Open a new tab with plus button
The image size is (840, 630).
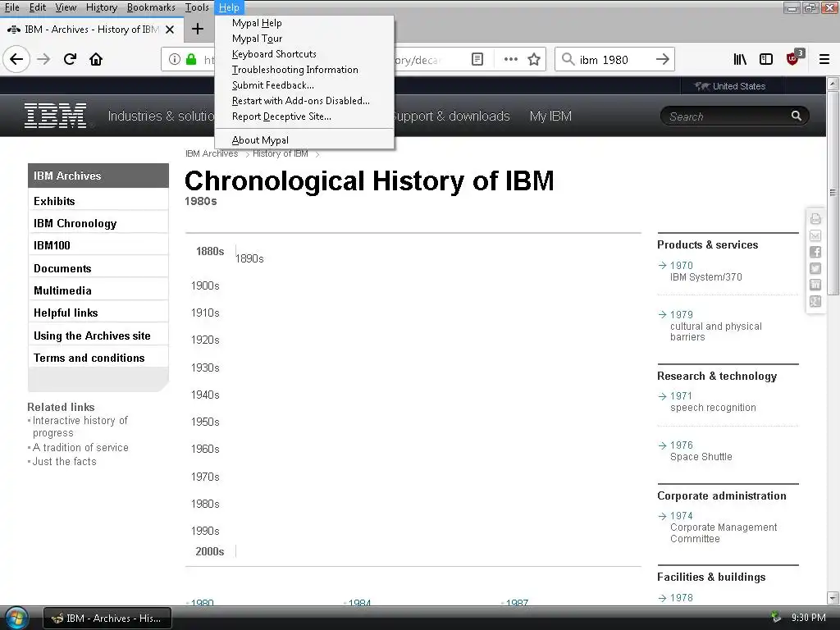tap(197, 29)
